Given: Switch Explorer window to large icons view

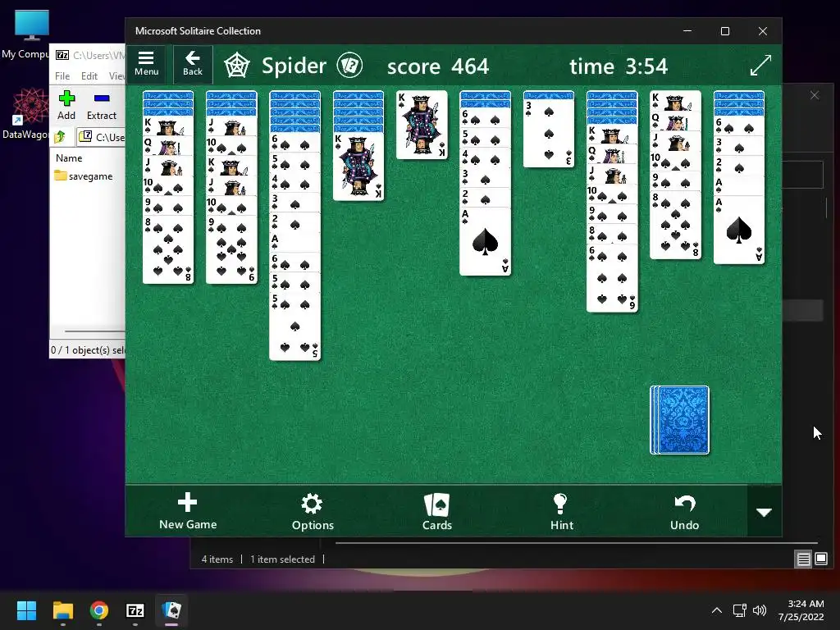Looking at the screenshot, I should 821,559.
